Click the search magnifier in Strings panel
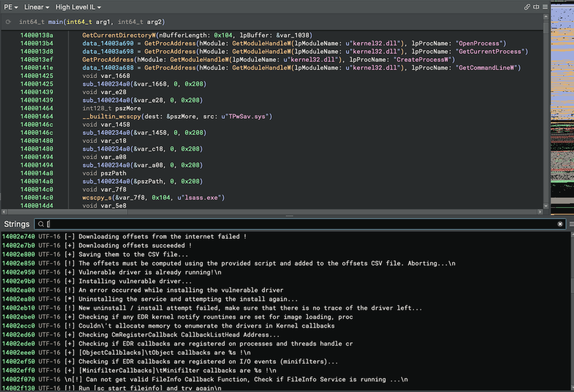574x392 pixels. coord(41,224)
